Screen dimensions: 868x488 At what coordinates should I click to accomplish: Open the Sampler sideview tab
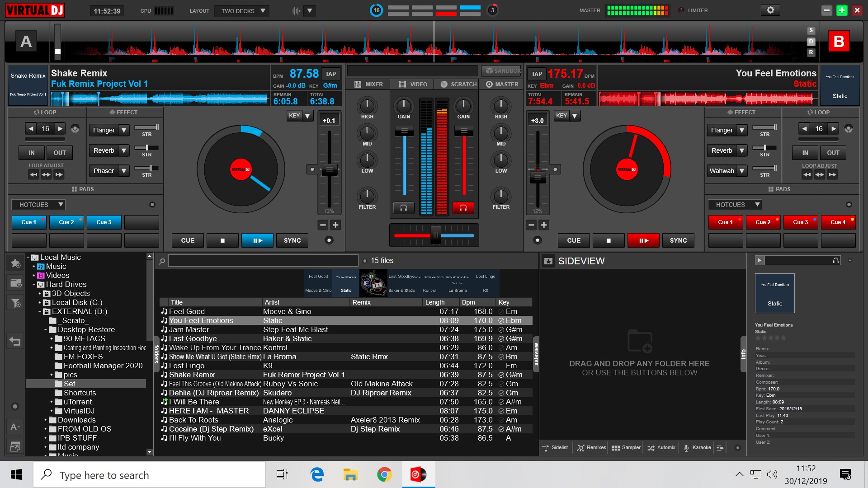(626, 448)
